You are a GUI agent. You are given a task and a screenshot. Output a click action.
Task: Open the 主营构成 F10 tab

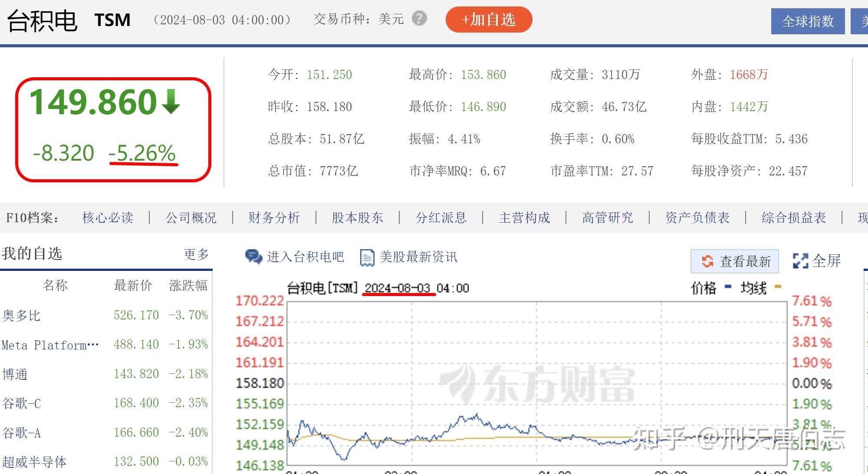pyautogui.click(x=524, y=217)
